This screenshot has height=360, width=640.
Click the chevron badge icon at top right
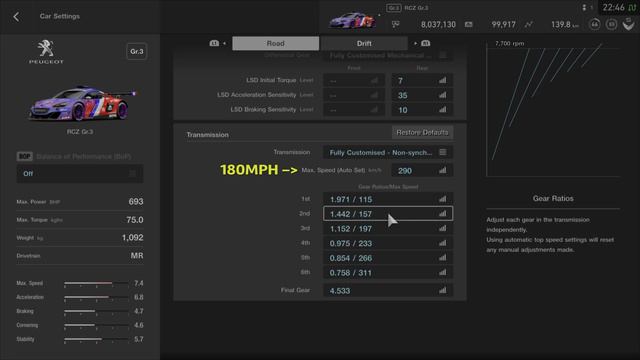[628, 24]
